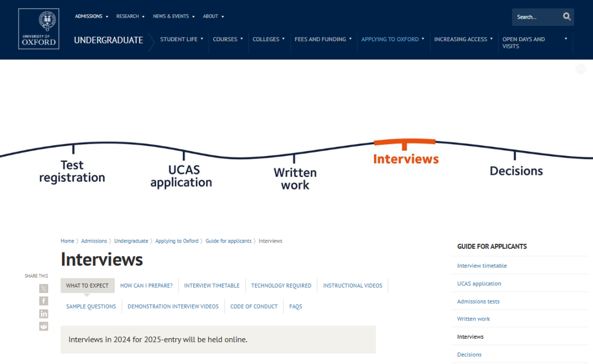Open Admissions tests sidebar link
593x364 pixels.
tap(478, 301)
